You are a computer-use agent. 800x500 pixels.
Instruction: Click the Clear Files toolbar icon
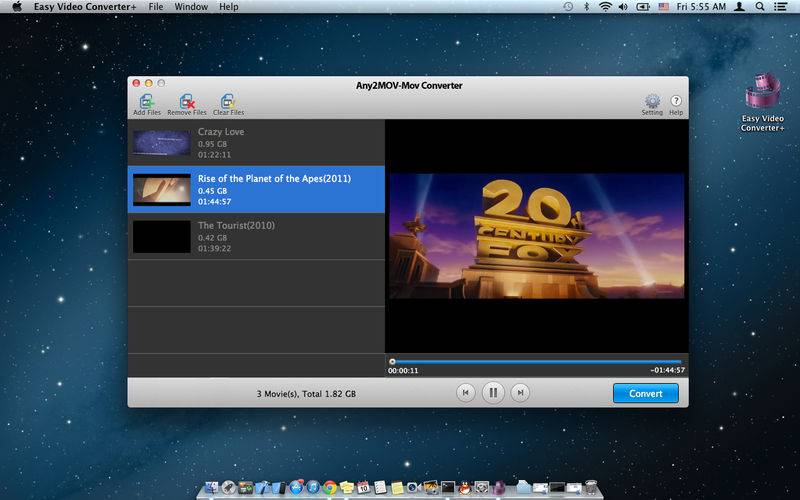pos(228,102)
